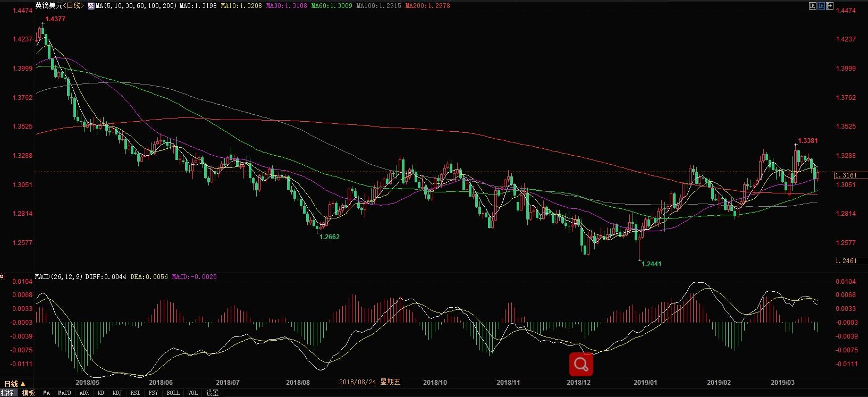
Task: Select the VOL indicator tab
Action: [x=192, y=393]
